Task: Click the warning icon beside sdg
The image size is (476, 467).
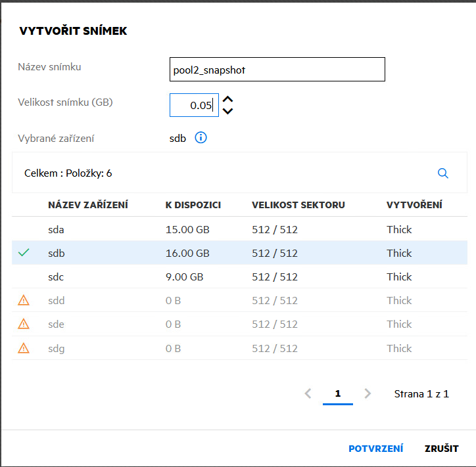Action: (x=24, y=348)
